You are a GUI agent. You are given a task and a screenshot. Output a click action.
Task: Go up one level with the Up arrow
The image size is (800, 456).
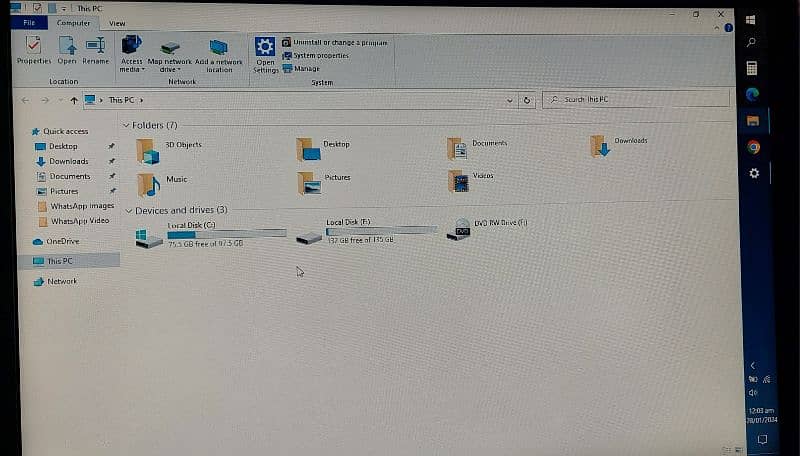(74, 100)
